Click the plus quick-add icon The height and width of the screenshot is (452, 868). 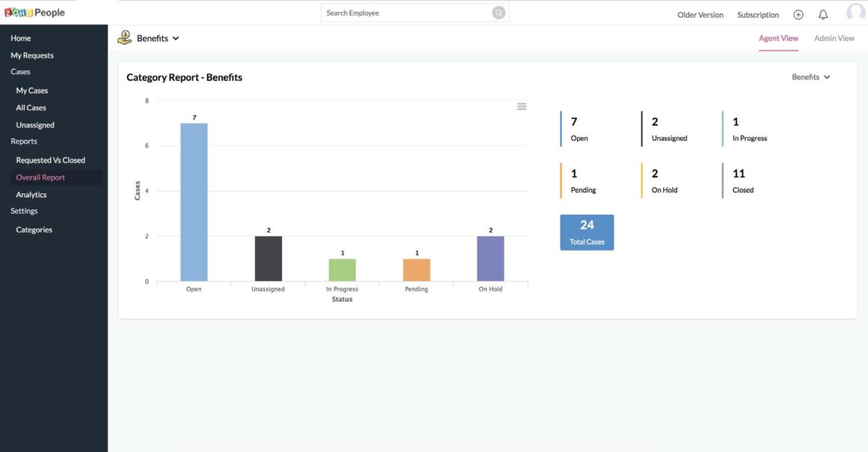point(798,15)
